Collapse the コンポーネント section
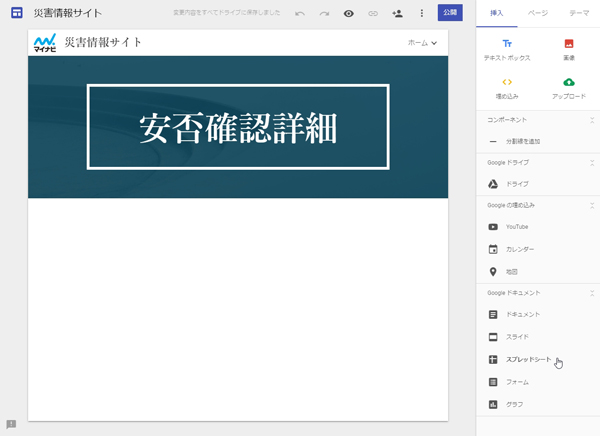Screen dimensions: 600x436 592,120
